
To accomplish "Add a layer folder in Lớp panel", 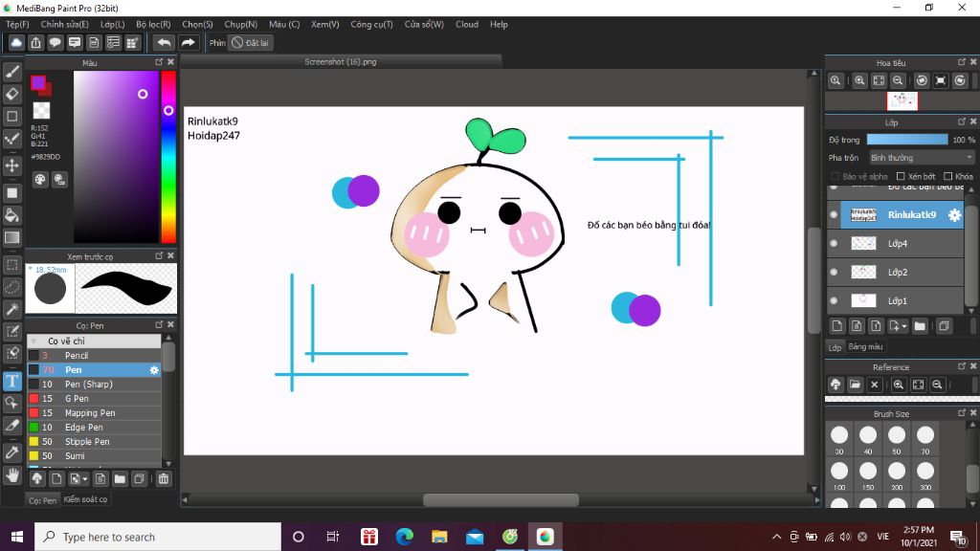I will click(920, 326).
